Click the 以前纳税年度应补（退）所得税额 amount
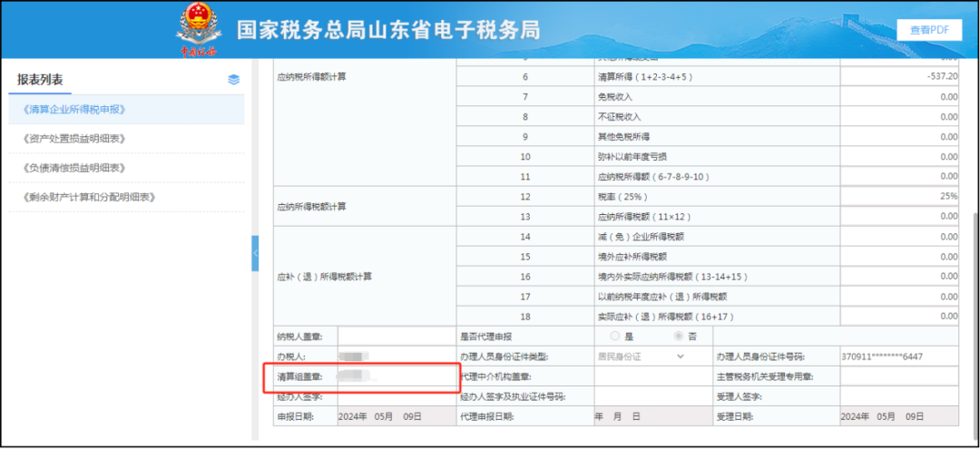Screen dimensions: 980x449 [x=898, y=296]
